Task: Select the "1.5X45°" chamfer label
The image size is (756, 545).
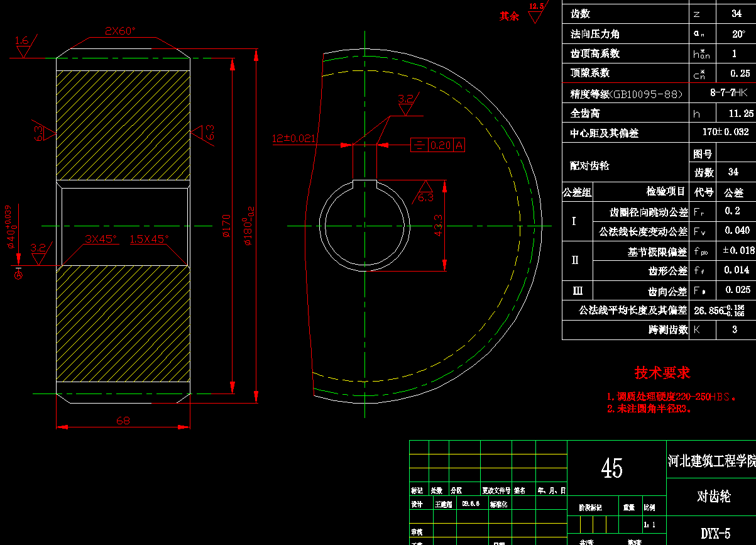Action: [149, 239]
